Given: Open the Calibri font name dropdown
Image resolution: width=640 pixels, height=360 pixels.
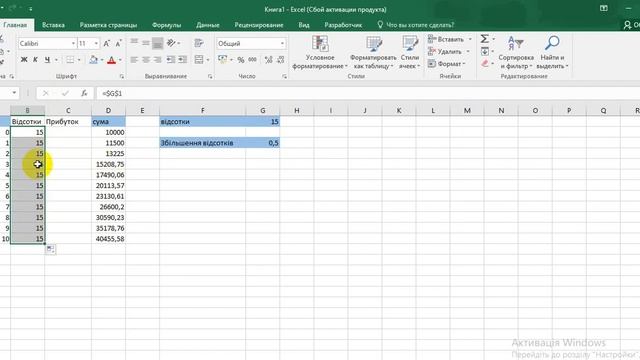Looking at the screenshot, I should pos(73,43).
